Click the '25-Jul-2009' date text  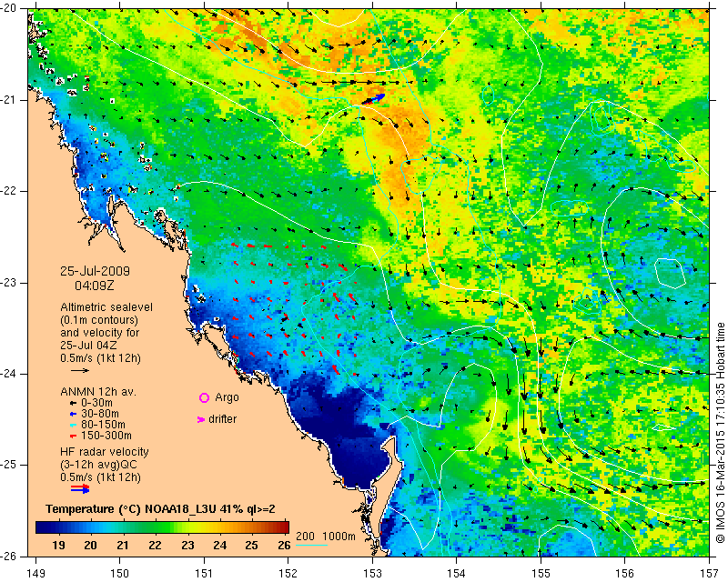[x=96, y=271]
